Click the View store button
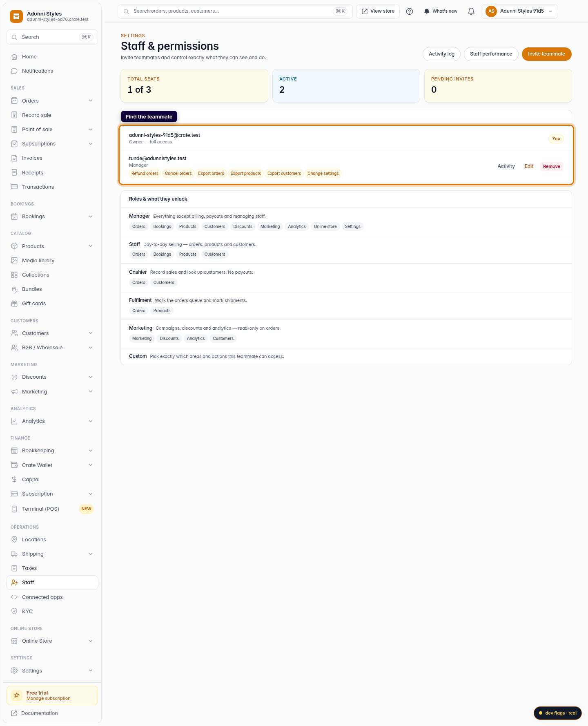The height and width of the screenshot is (726, 588). 378,11
